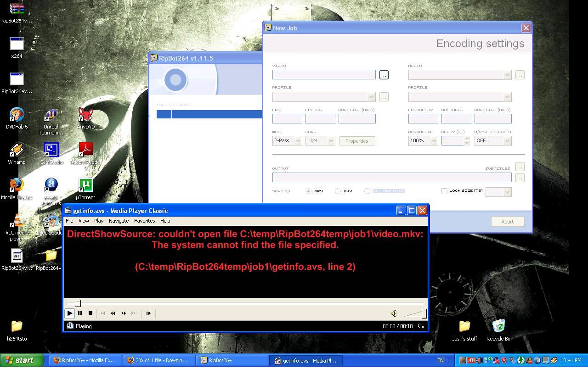
Task: Click the ATI tray icon
Action: click(x=471, y=360)
